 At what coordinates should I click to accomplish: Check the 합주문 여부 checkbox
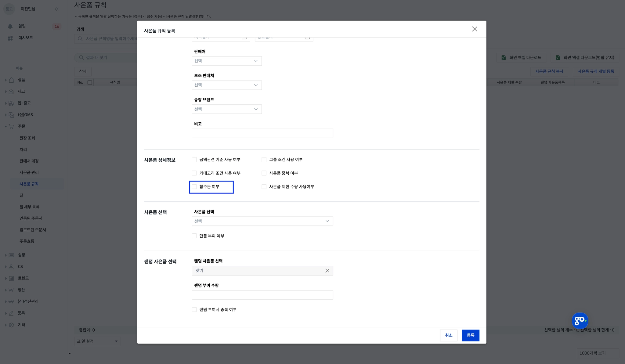(194, 187)
